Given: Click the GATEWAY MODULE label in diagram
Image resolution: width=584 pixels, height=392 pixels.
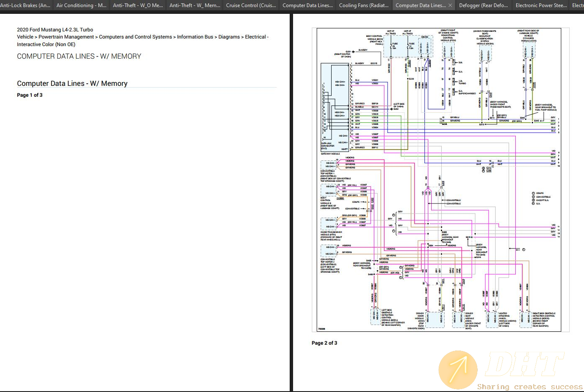Looking at the screenshot, I should pos(330,154).
